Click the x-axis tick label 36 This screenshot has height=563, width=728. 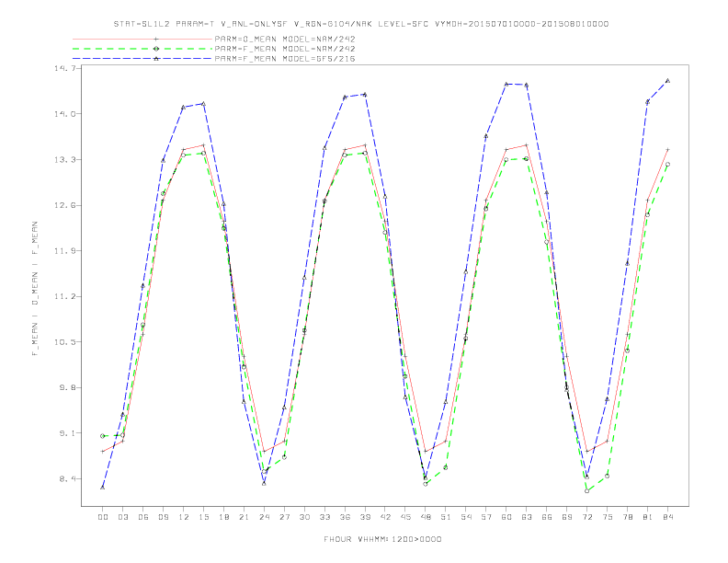coord(345,517)
